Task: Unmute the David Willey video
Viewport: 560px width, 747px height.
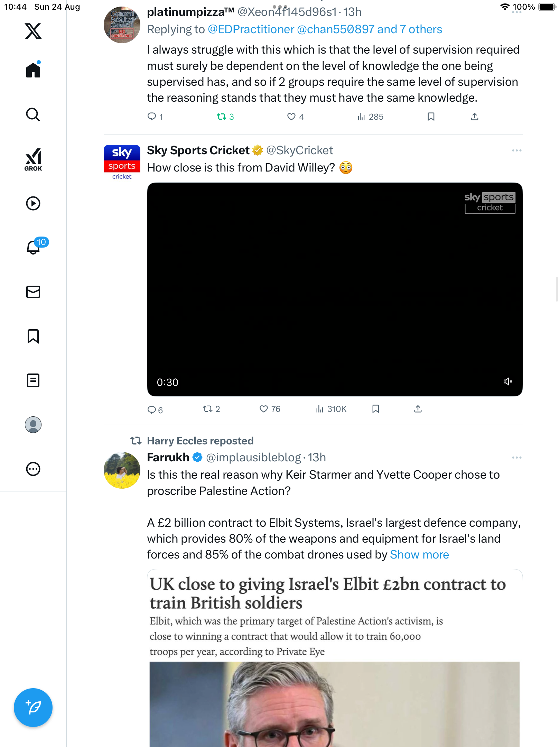Action: (507, 381)
